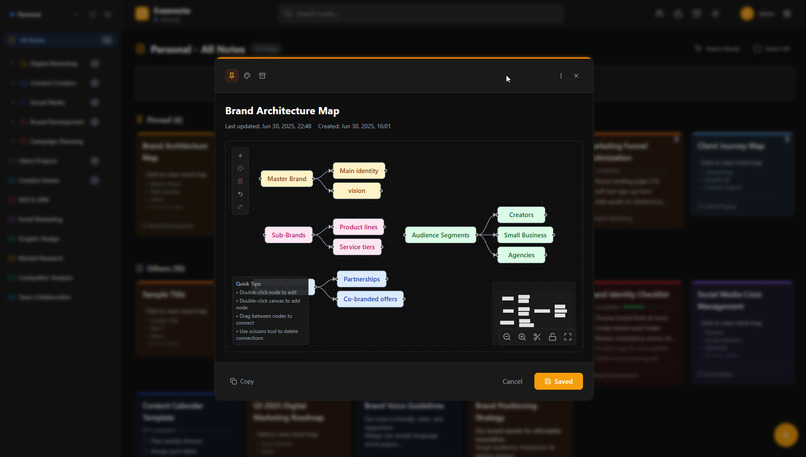806x457 pixels.
Task: Archive note using the box icon
Action: (262, 76)
